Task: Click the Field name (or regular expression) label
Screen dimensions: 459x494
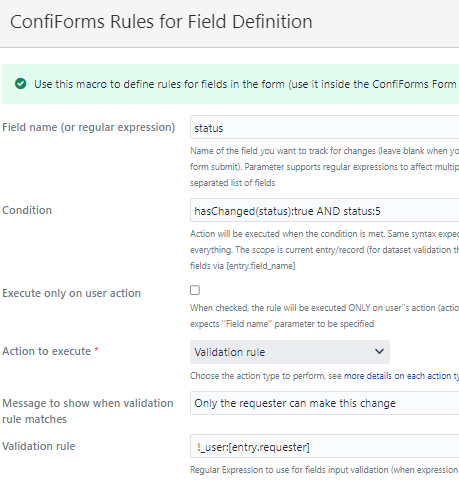Action: pyautogui.click(x=89, y=127)
